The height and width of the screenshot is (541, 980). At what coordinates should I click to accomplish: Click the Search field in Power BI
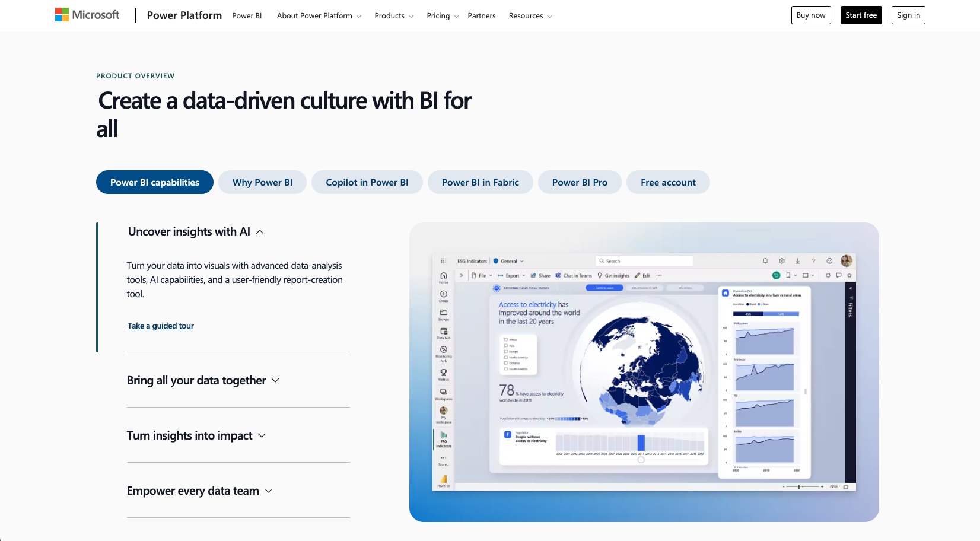[645, 260]
